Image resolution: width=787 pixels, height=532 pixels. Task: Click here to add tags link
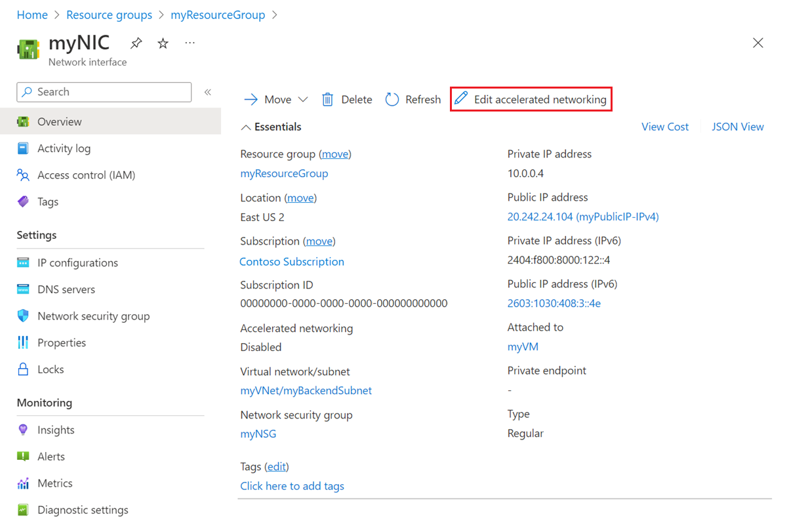coord(292,486)
